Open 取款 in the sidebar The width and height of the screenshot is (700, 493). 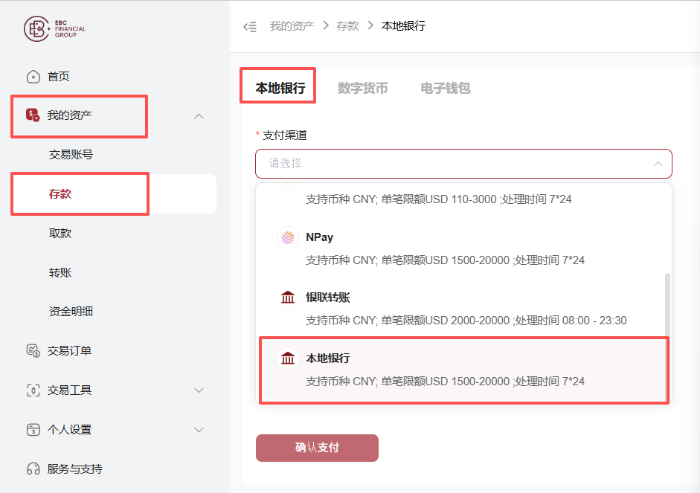point(60,233)
